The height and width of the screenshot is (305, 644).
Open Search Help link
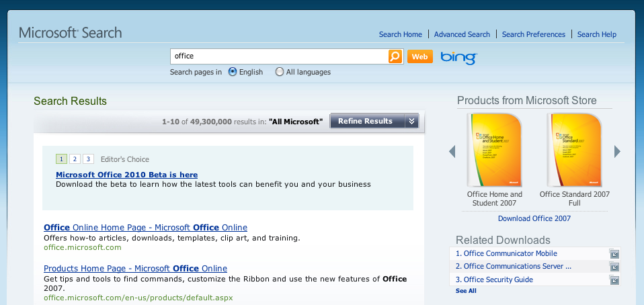597,34
